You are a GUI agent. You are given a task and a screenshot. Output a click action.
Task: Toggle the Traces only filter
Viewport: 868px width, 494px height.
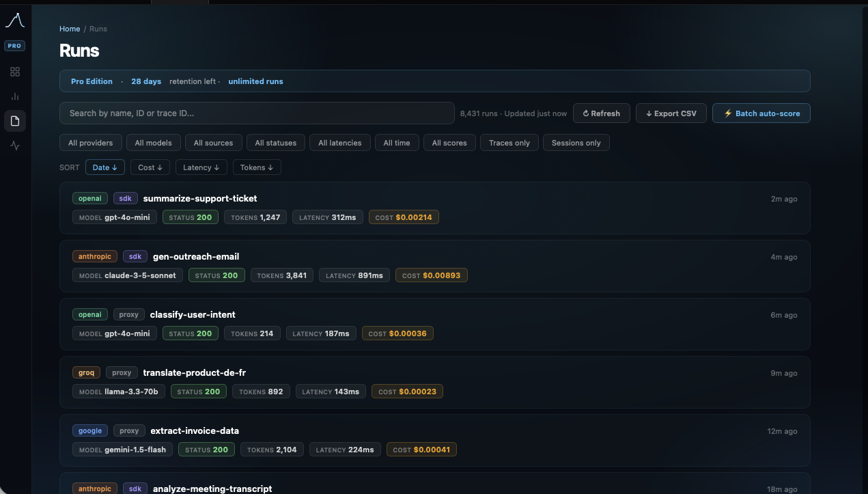click(509, 143)
